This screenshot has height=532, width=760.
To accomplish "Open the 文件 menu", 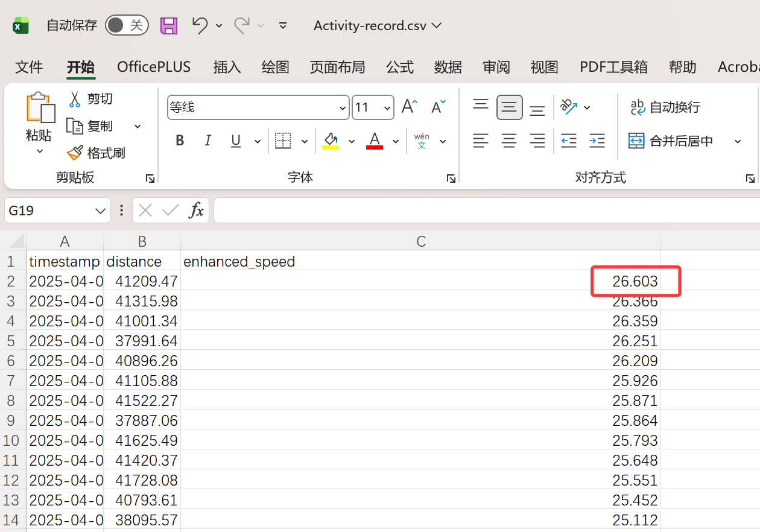I will 29,67.
